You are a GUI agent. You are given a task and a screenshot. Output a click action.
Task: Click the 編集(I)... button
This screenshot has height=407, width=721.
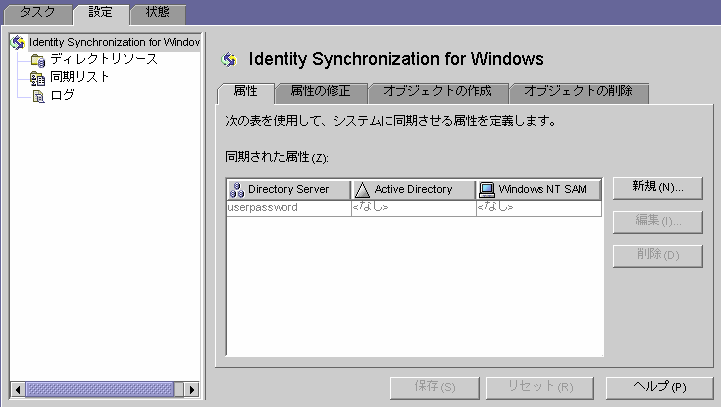(x=658, y=222)
